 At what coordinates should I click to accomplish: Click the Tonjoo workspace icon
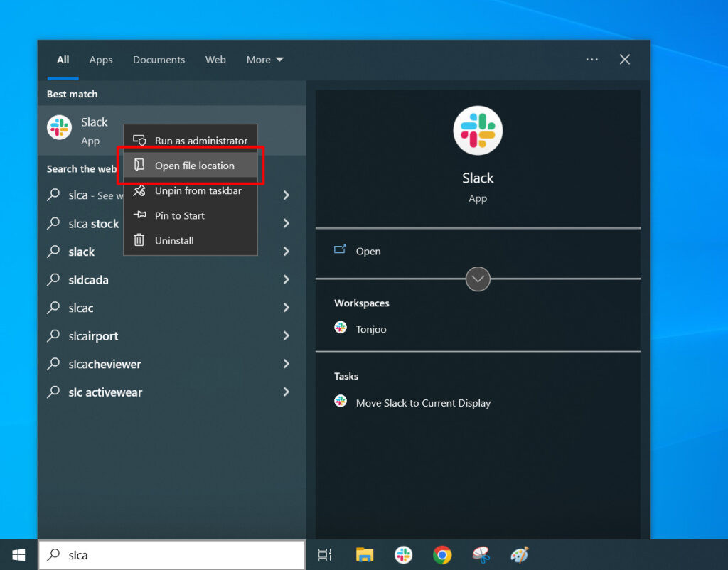(x=341, y=328)
